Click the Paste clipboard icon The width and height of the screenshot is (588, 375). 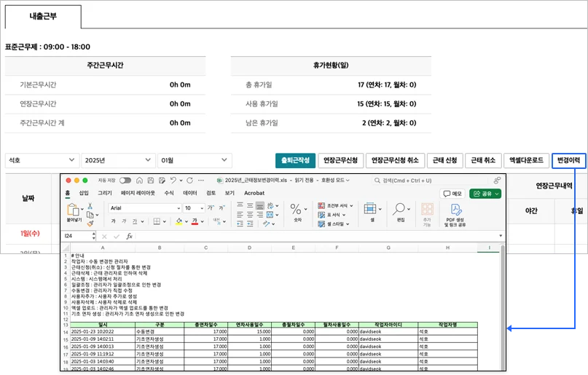pyautogui.click(x=74, y=209)
